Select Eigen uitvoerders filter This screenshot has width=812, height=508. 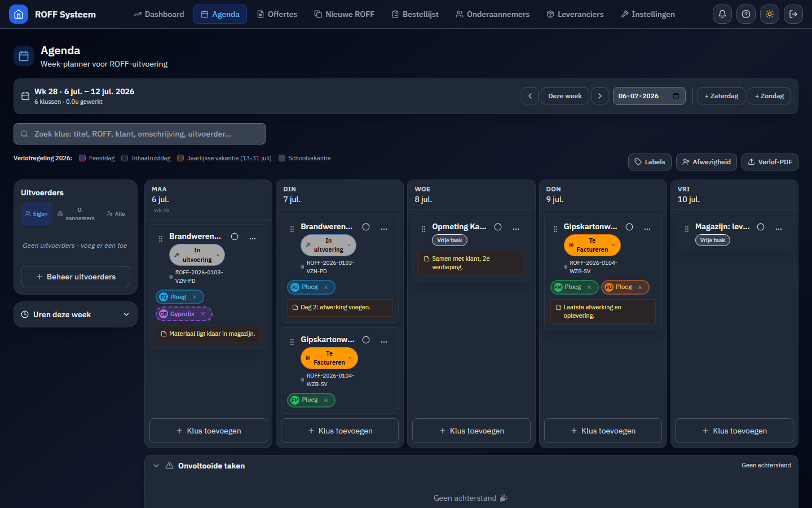36,214
